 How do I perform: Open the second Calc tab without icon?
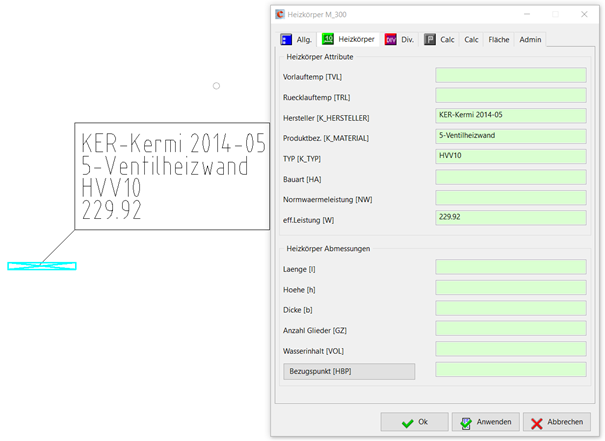pos(471,40)
